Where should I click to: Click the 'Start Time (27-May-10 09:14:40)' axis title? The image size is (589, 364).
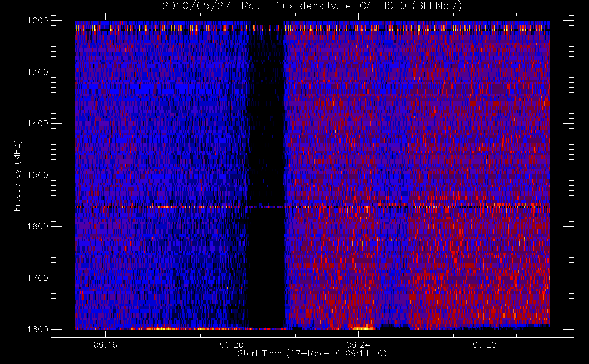[312, 353]
